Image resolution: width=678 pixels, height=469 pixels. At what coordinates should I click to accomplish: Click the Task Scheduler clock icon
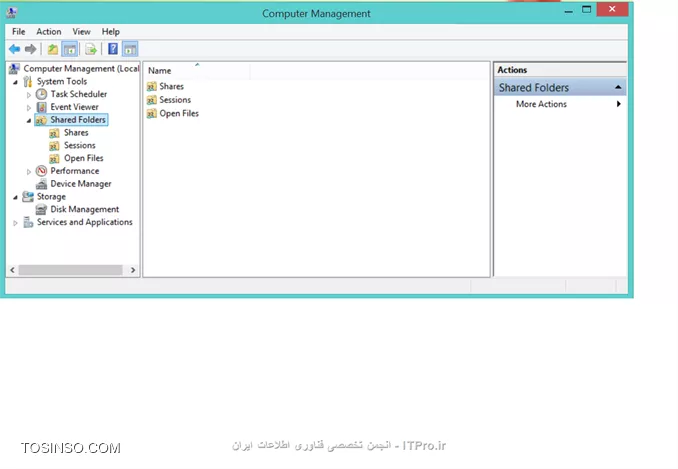coord(41,94)
